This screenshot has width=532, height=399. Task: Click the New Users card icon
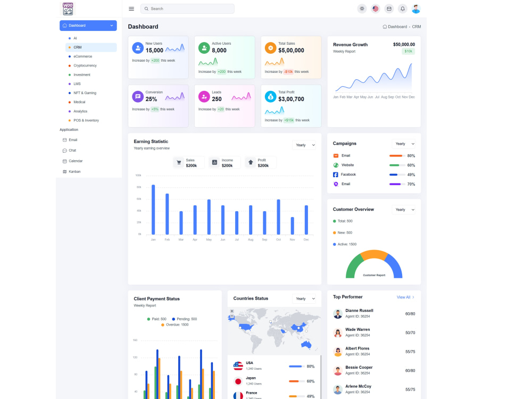pos(138,48)
